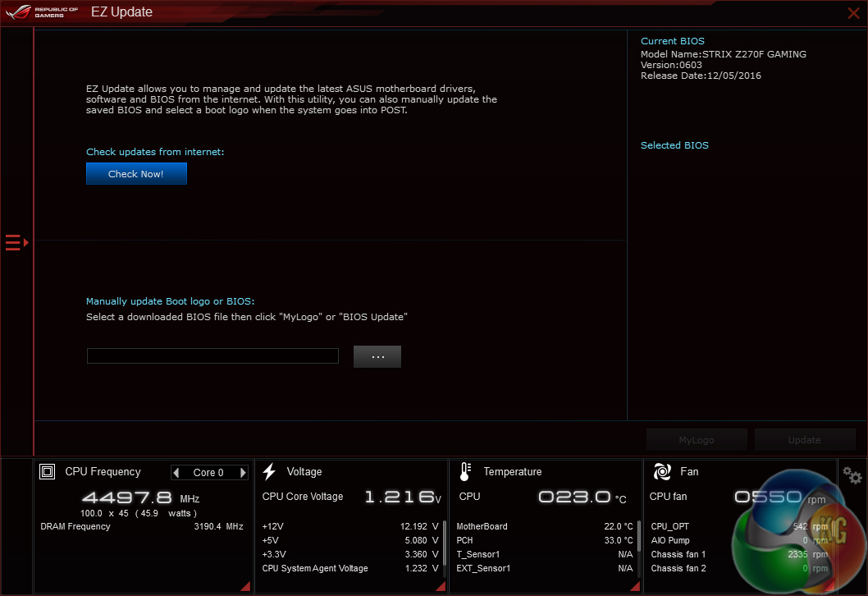Expand Voltage panel corner triangle
This screenshot has height=596, width=868.
[441, 586]
